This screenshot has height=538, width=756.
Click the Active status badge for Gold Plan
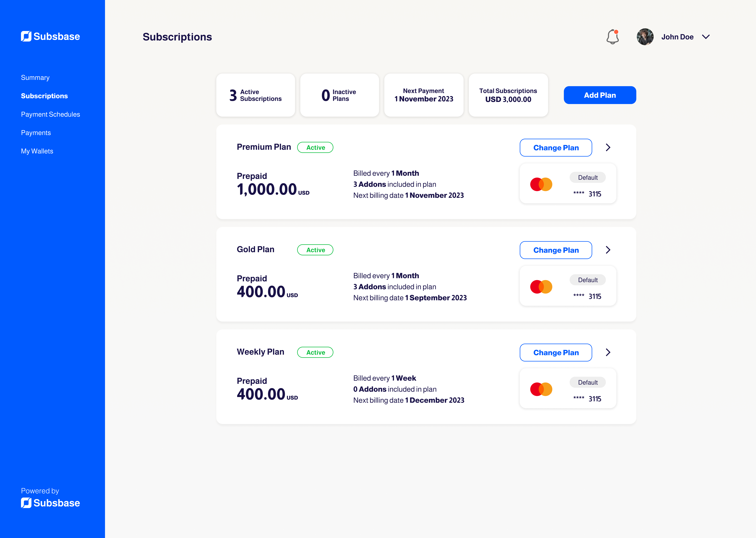[x=315, y=250]
